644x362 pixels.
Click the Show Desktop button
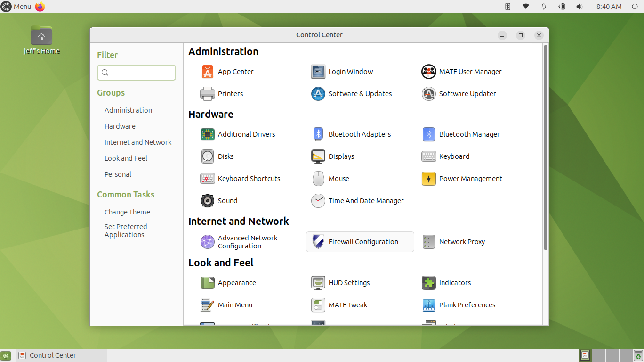pyautogui.click(x=6, y=355)
